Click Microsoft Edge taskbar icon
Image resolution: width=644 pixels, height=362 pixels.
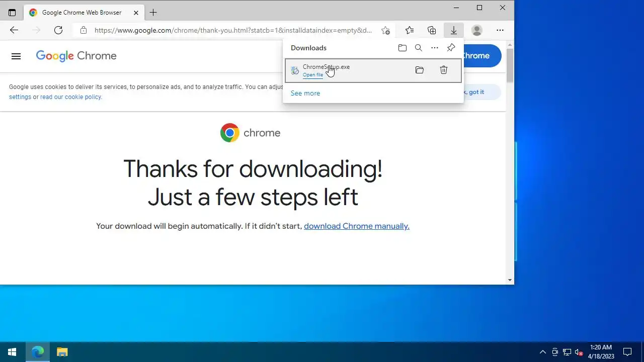[38, 352]
